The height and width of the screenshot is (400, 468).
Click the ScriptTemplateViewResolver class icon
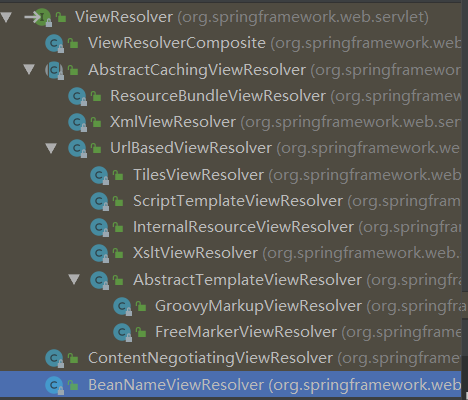pyautogui.click(x=99, y=201)
